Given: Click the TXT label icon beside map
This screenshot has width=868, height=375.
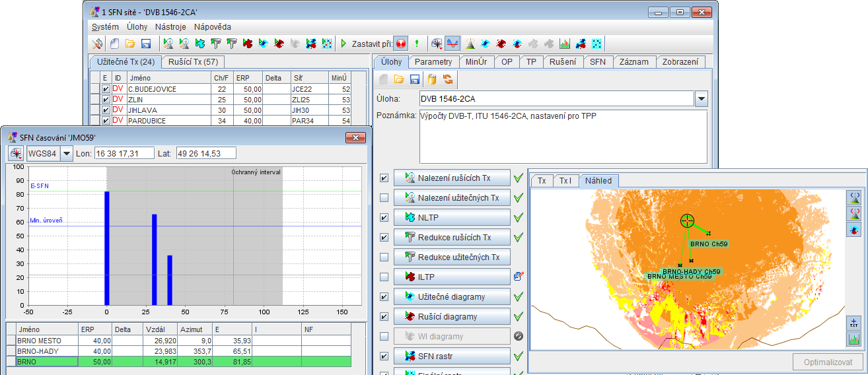Looking at the screenshot, I should [853, 324].
